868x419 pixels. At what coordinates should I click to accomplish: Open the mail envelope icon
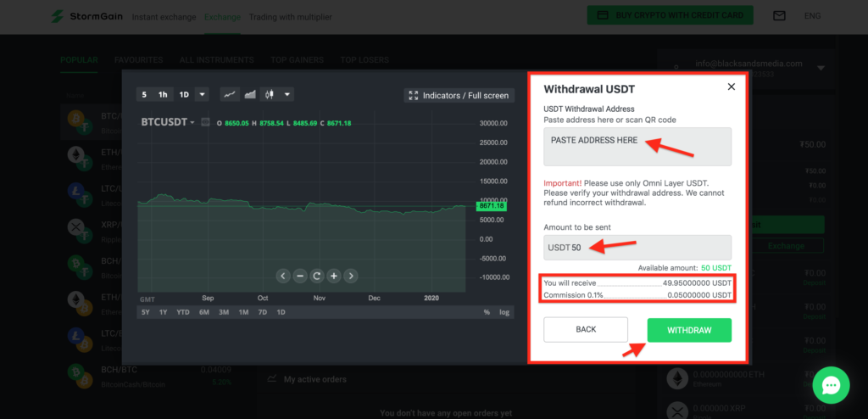click(x=780, y=16)
